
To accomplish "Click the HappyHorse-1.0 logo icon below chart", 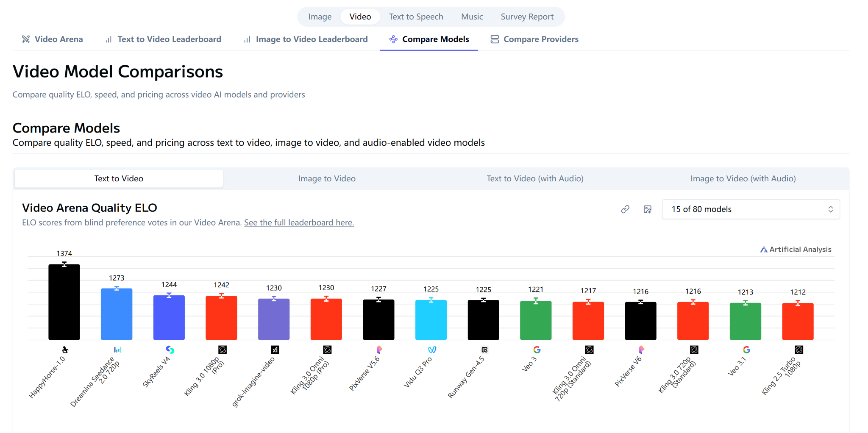I will [65, 350].
